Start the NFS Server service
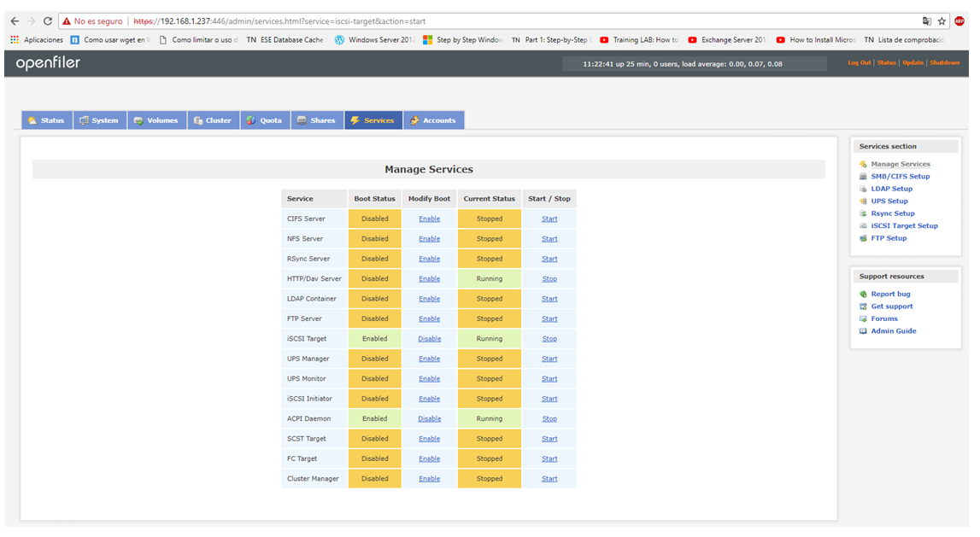 549,238
